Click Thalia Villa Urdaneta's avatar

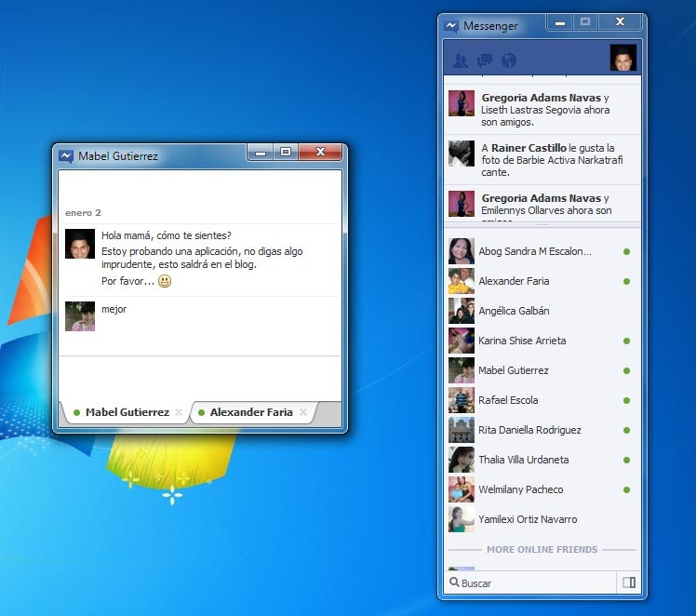[x=462, y=460]
